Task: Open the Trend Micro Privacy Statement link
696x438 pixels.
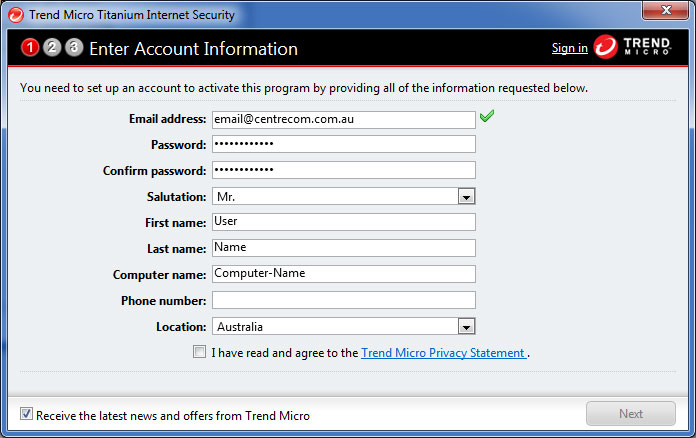Action: [x=443, y=353]
